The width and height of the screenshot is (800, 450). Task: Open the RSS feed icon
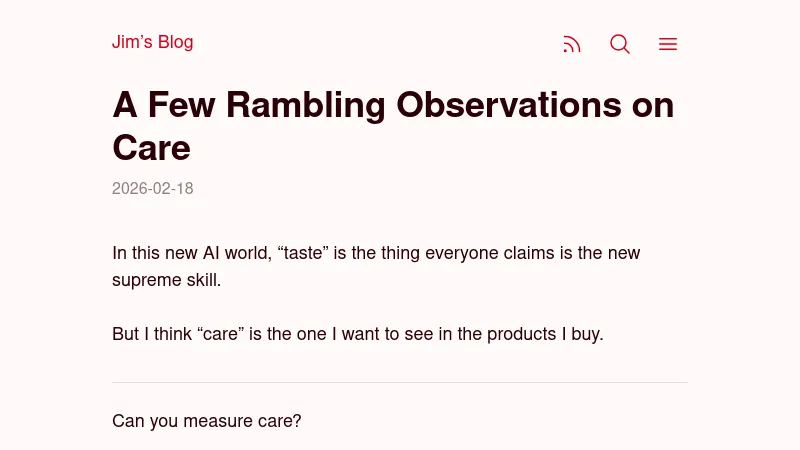[572, 44]
